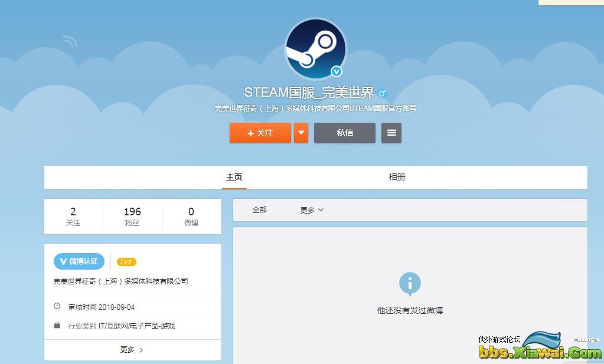This screenshot has width=604, height=364.
Task: Click the 微博认证 verification badge
Action: [x=79, y=261]
